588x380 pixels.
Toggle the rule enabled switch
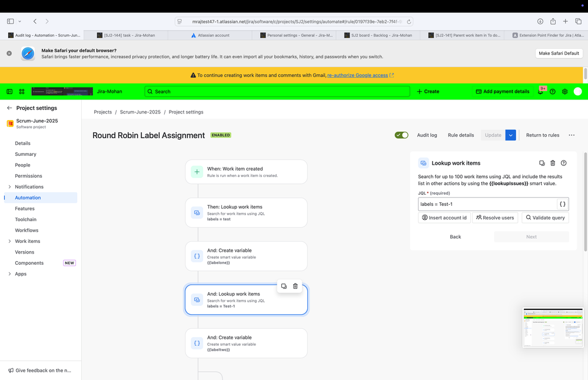pos(401,135)
